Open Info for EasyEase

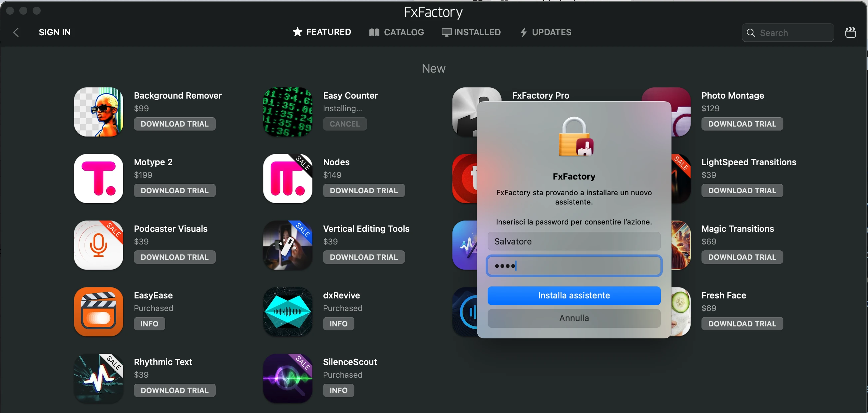pos(149,324)
